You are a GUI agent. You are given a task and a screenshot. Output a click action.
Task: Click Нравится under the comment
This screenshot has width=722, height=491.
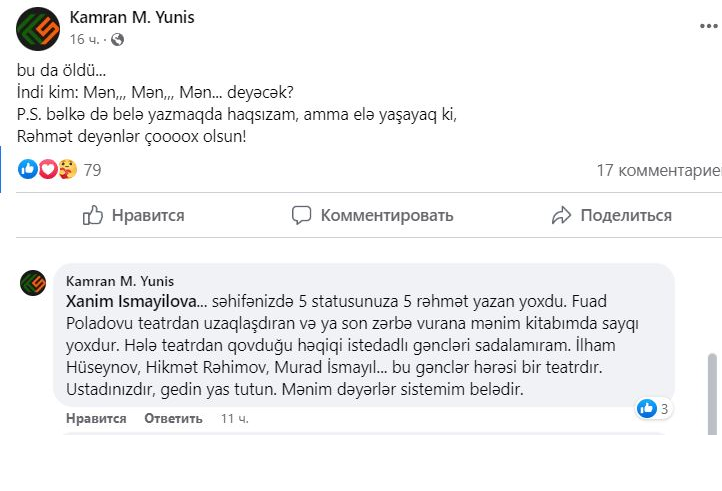[96, 418]
